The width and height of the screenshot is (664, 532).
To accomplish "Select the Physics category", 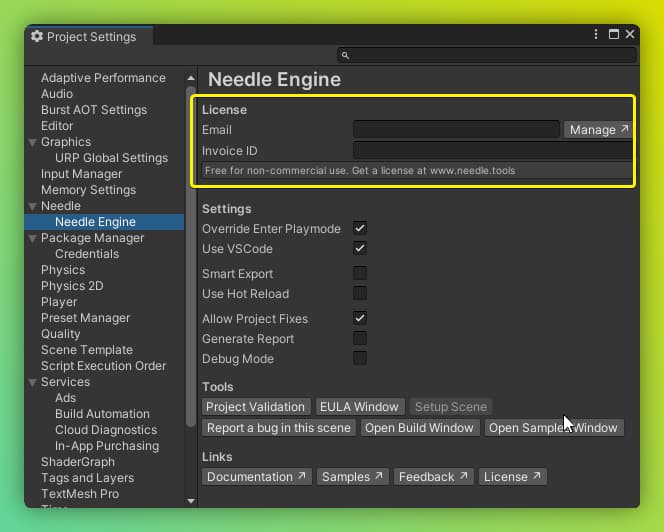I will 63,270.
